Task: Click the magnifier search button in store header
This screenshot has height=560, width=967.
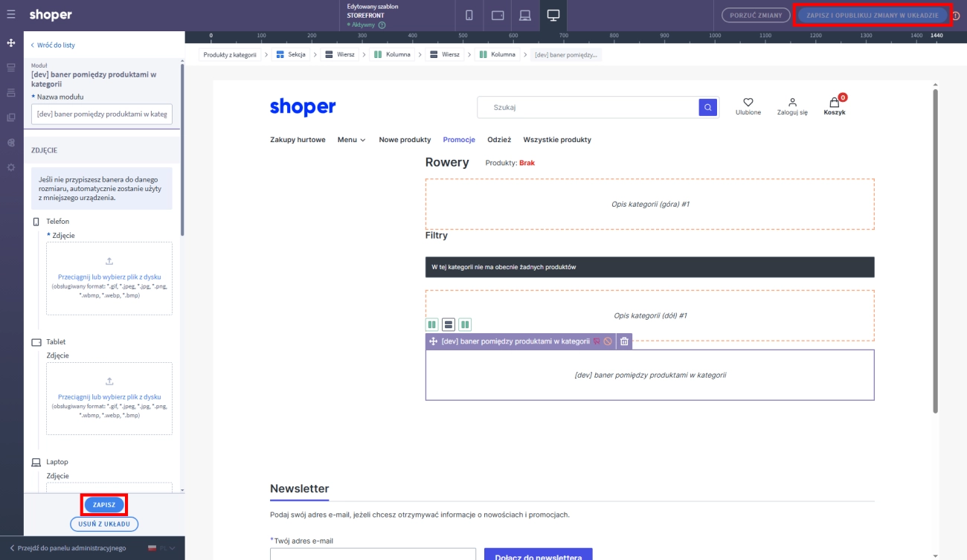Action: (x=708, y=108)
